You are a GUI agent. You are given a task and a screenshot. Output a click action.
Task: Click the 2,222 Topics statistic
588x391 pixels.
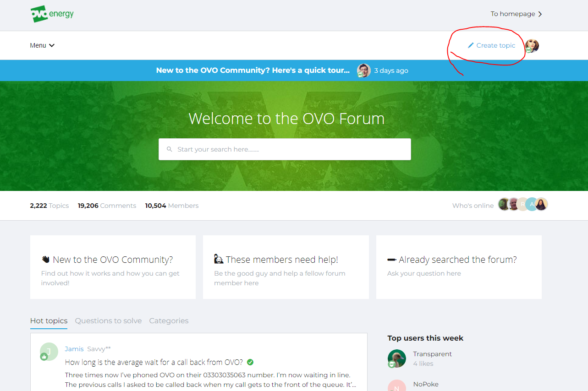[49, 206]
